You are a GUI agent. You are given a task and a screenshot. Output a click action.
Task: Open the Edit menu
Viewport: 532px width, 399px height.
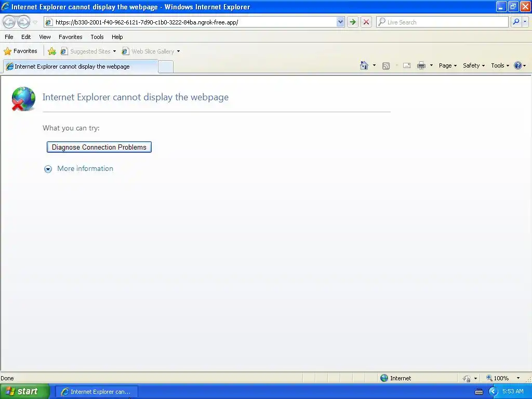pyautogui.click(x=26, y=37)
